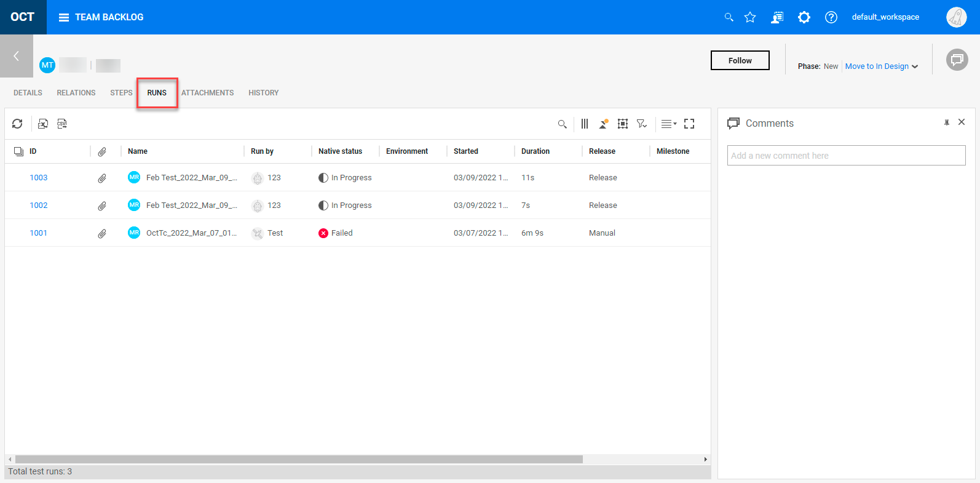
Task: Export runs to CSV file
Action: (x=62, y=124)
